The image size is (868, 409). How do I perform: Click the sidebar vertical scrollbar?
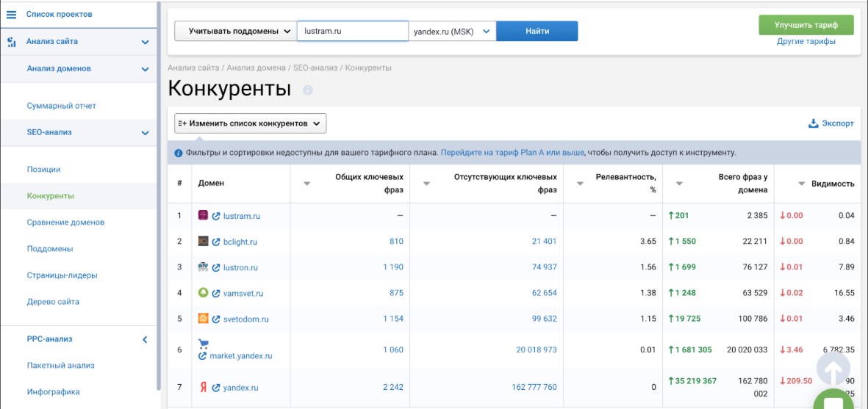[159, 196]
